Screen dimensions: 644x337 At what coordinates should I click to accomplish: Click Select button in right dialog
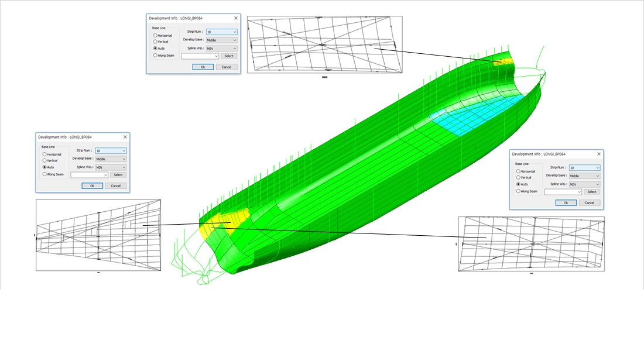coord(592,192)
